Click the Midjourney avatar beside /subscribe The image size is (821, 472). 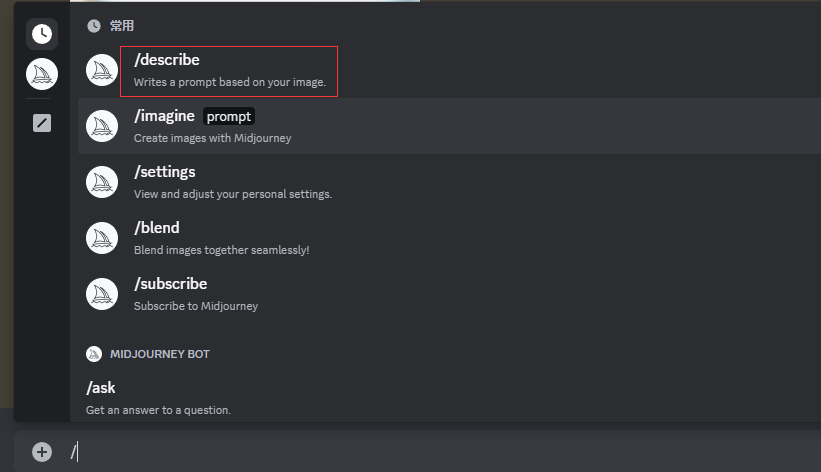pyautogui.click(x=102, y=294)
